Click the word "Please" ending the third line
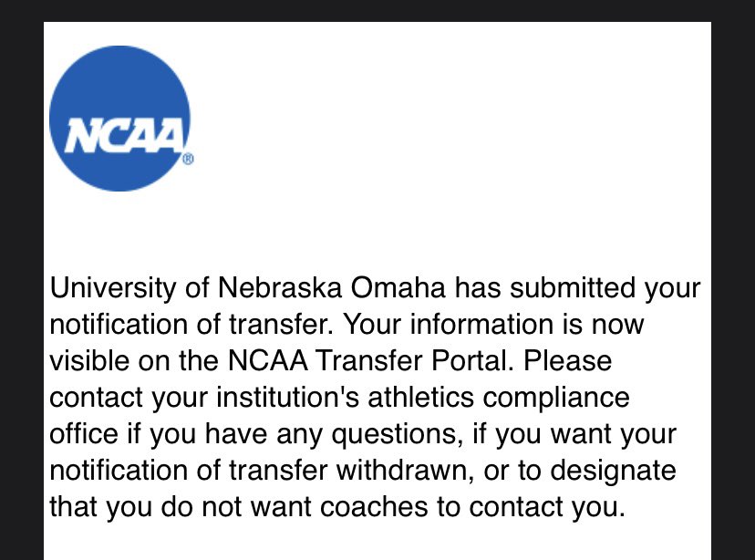The image size is (755, 560). pos(568,360)
